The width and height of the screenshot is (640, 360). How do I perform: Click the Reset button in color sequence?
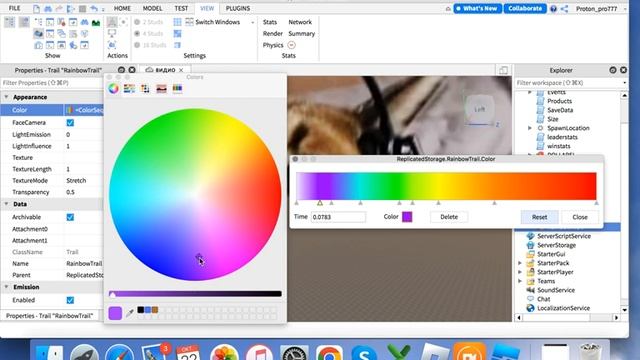[539, 217]
